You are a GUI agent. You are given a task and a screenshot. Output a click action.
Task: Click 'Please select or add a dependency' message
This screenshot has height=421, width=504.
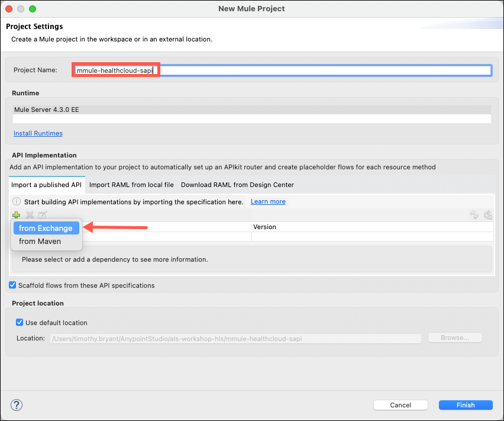coord(115,259)
